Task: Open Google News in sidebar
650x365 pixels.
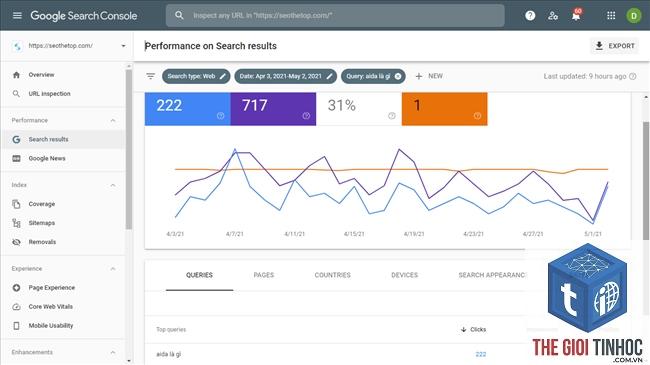Action: pyautogui.click(x=63, y=158)
